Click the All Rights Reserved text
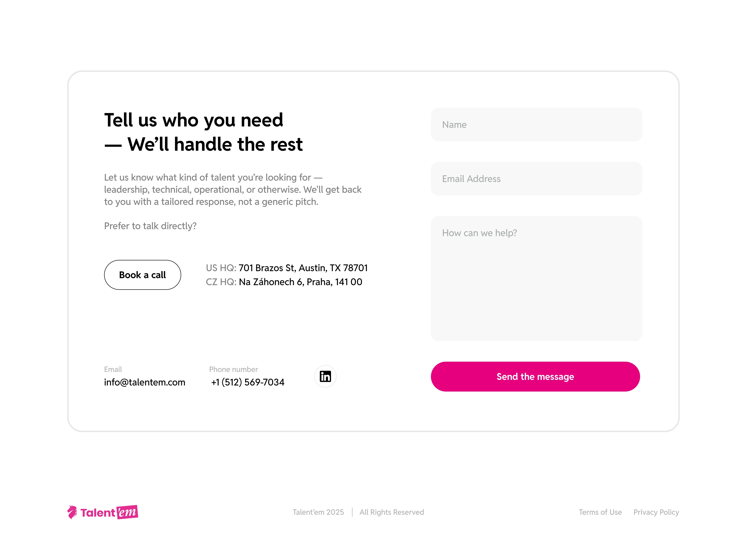The width and height of the screenshot is (747, 560). pyautogui.click(x=391, y=512)
